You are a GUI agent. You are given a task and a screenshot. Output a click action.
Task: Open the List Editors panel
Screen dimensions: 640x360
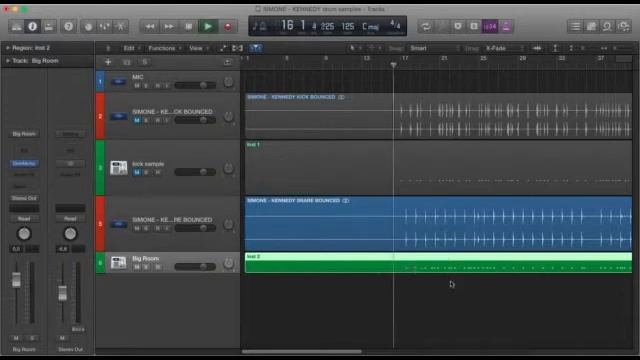coord(576,27)
